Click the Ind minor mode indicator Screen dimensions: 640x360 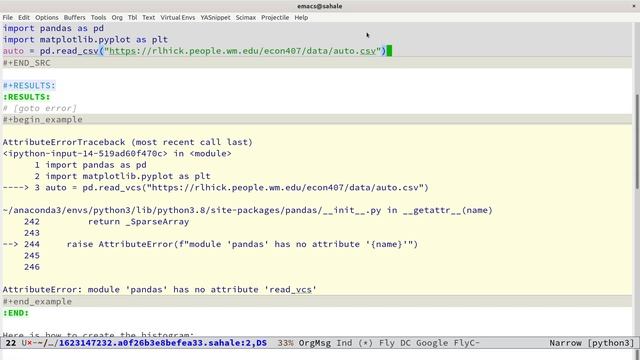click(344, 343)
